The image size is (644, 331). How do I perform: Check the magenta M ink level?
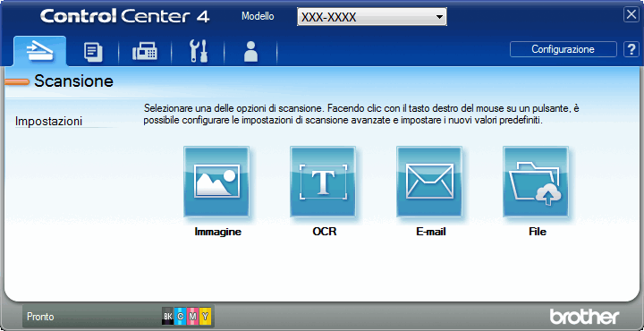192,317
